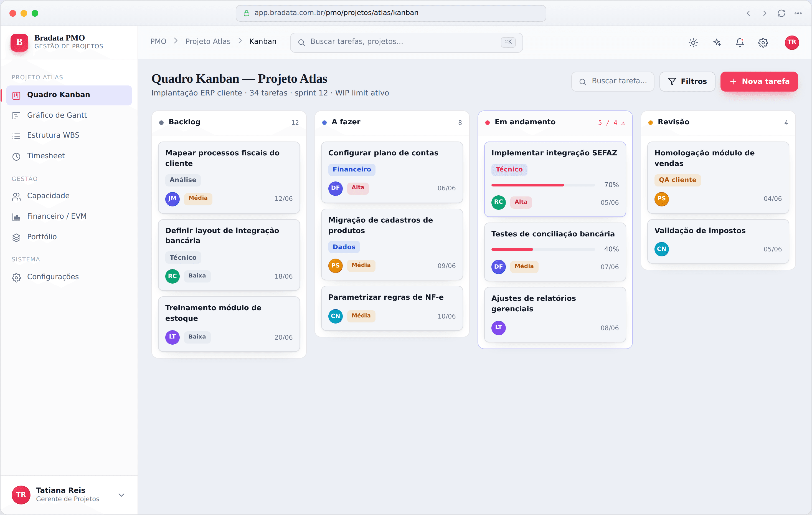Click the Em andamento column header
Screen dimensions: 812x515
pyautogui.click(x=555, y=123)
